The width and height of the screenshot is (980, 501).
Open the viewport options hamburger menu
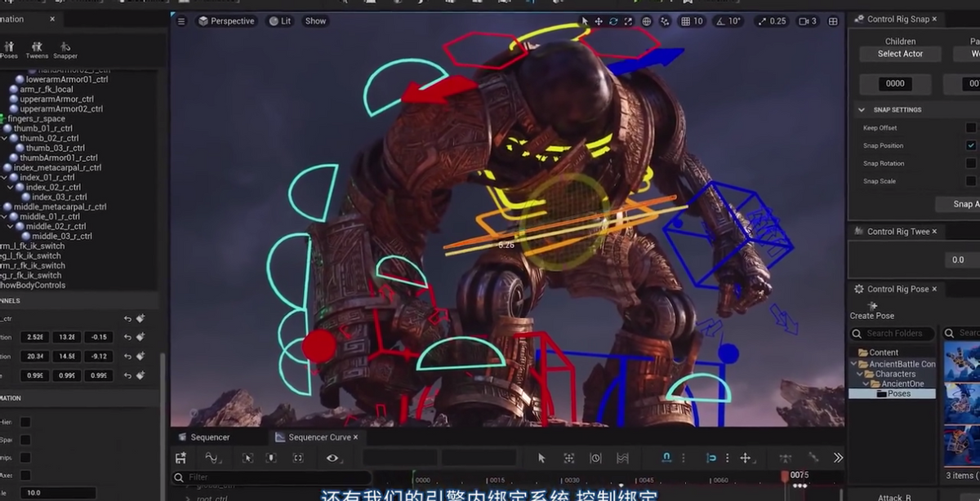pyautogui.click(x=181, y=21)
